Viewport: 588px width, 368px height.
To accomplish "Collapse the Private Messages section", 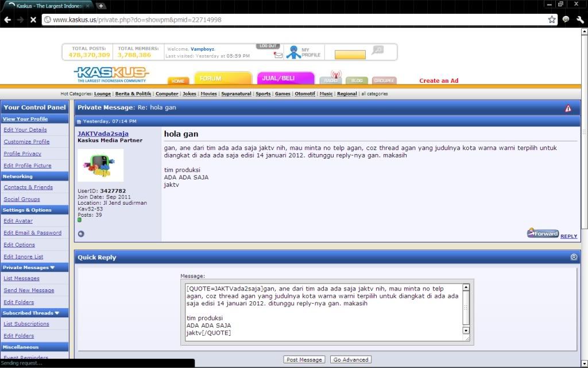I will [52, 267].
